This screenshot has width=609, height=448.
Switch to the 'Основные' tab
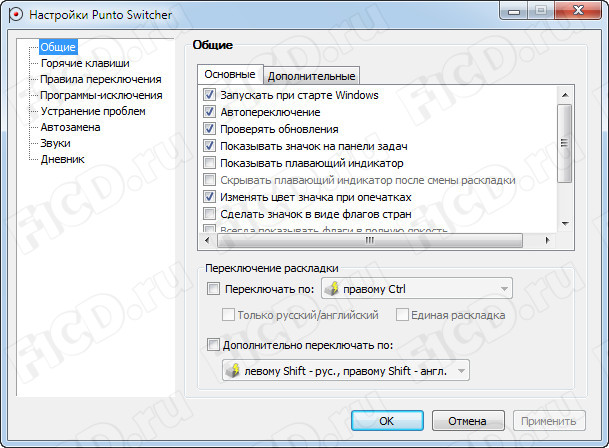tap(230, 74)
